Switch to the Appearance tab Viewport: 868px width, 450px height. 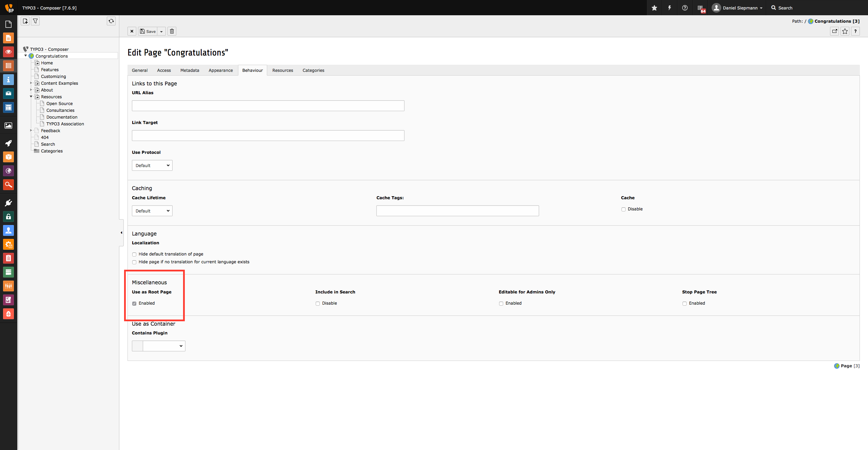click(x=220, y=70)
